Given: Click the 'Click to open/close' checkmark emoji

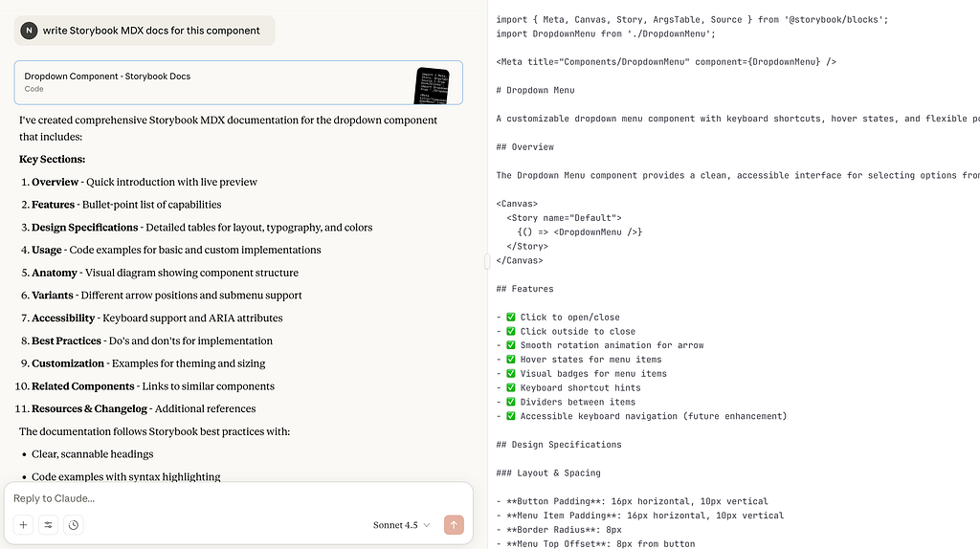Looking at the screenshot, I should click(x=511, y=318).
